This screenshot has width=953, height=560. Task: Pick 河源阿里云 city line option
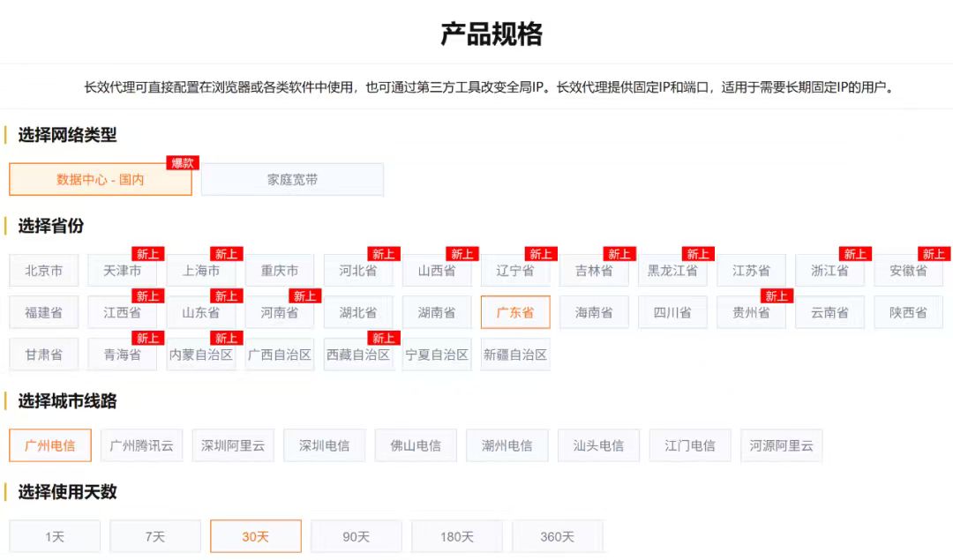coord(781,445)
